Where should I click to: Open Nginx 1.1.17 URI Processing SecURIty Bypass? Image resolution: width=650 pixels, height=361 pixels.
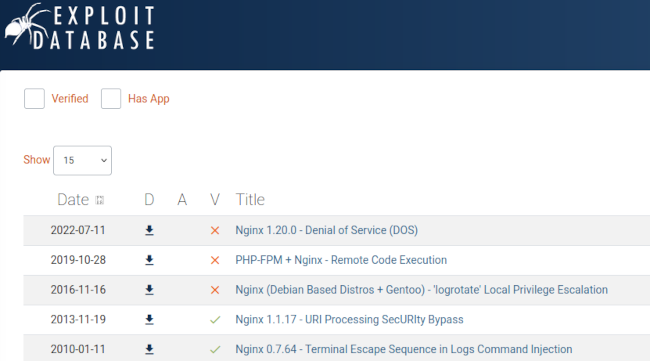point(349,320)
